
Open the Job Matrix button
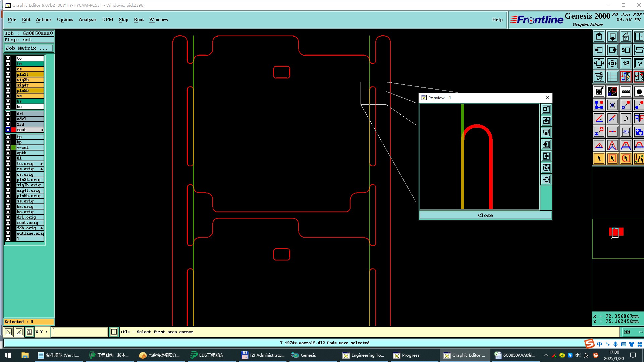(x=29, y=48)
